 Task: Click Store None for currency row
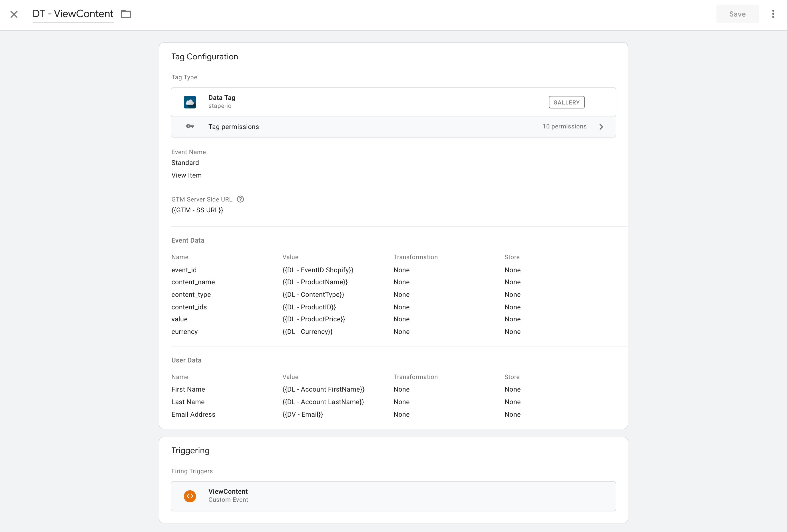pos(512,332)
